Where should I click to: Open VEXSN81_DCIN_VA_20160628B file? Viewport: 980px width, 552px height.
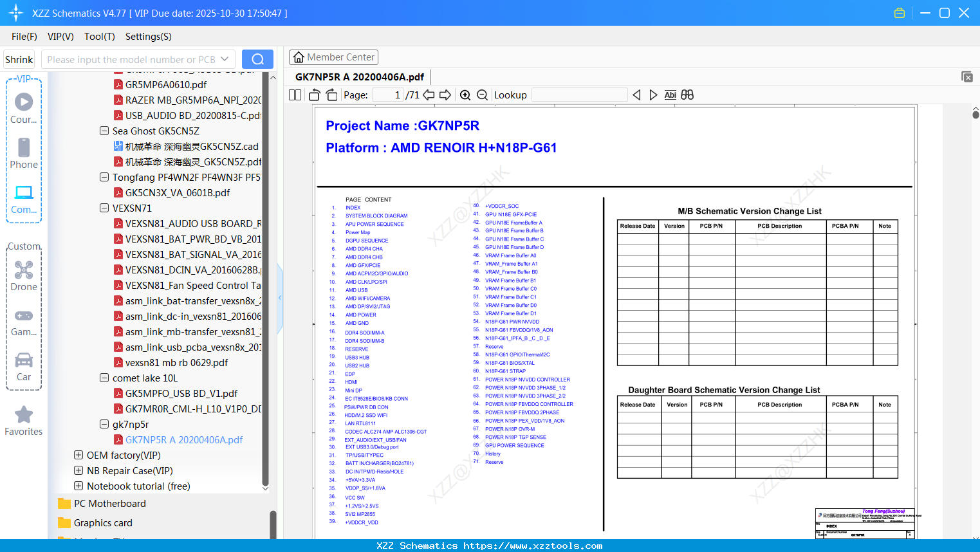click(193, 270)
